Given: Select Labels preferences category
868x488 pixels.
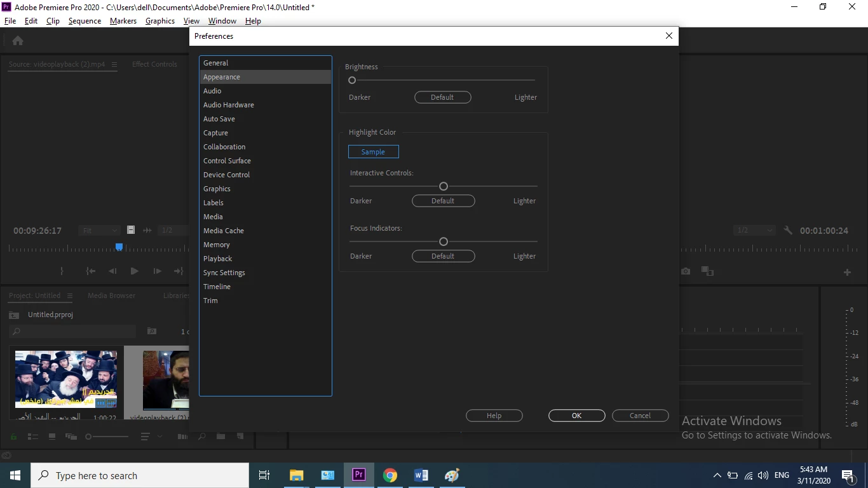Looking at the screenshot, I should pos(266,203).
